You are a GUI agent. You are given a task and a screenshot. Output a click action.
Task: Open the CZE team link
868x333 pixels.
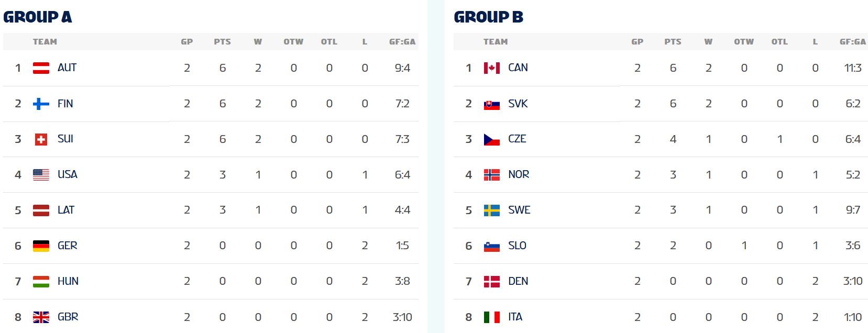coord(517,139)
